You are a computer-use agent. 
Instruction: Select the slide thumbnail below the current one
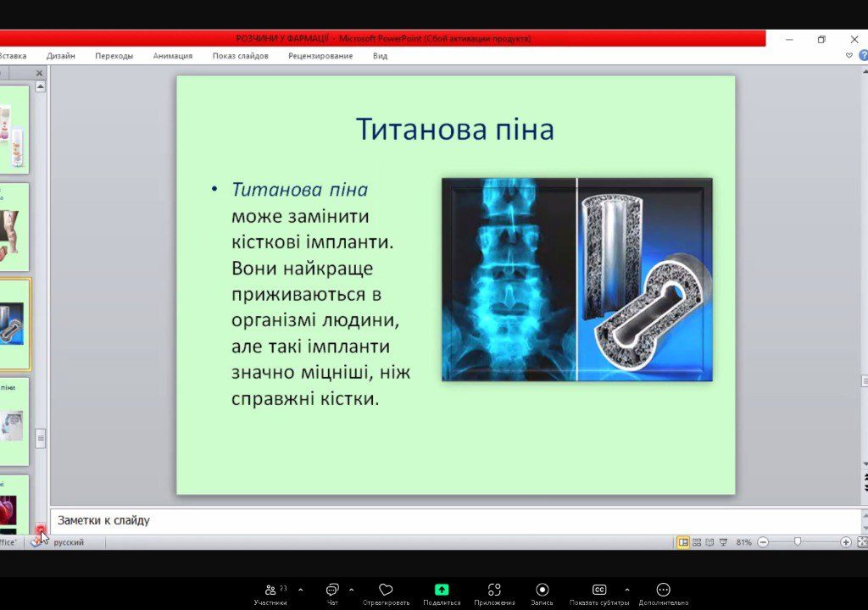14,422
